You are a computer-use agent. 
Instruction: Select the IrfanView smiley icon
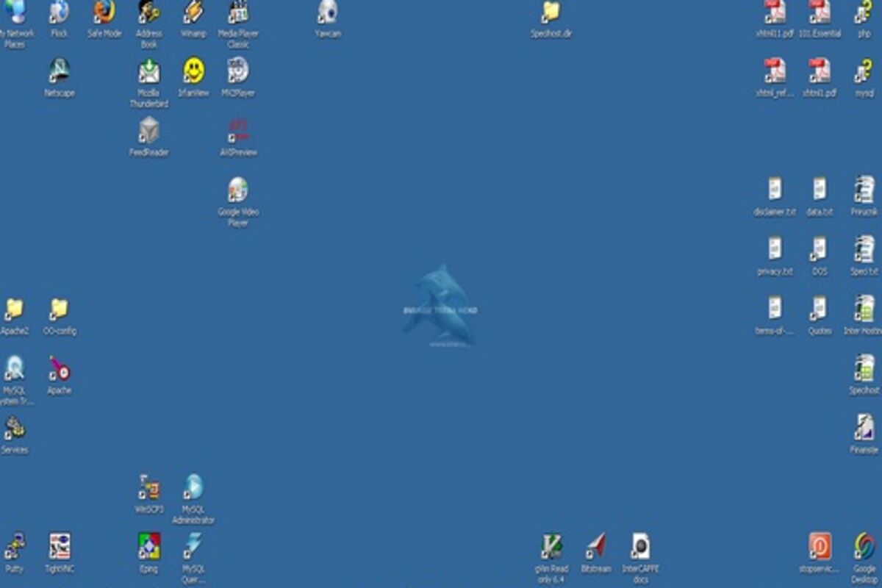pyautogui.click(x=194, y=71)
